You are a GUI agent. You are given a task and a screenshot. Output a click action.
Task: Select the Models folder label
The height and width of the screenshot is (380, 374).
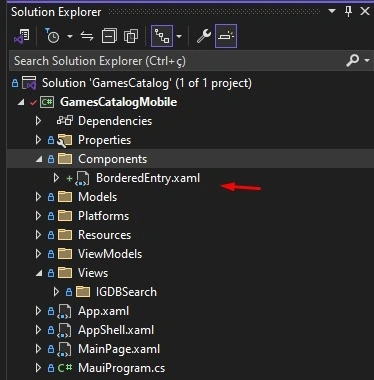click(x=97, y=197)
